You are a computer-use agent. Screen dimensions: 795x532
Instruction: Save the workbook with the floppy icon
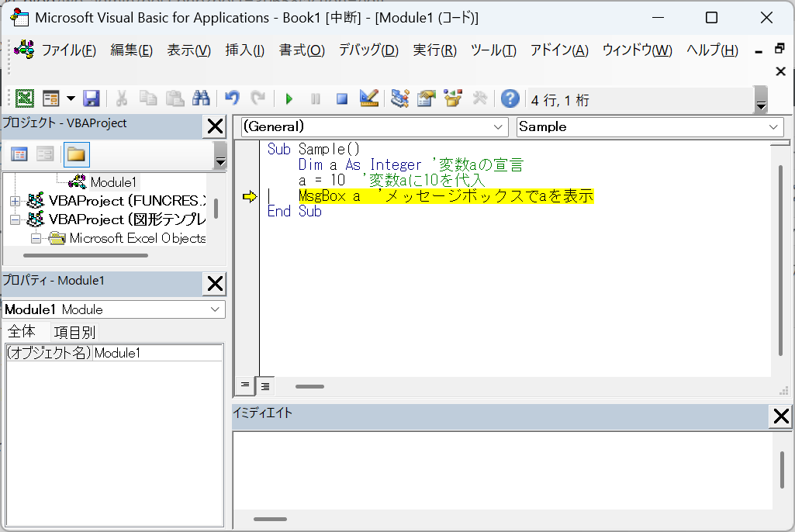coord(92,98)
